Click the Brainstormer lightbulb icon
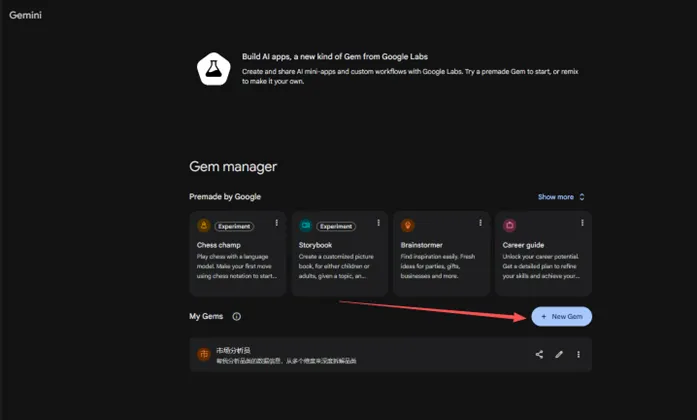 coord(408,225)
